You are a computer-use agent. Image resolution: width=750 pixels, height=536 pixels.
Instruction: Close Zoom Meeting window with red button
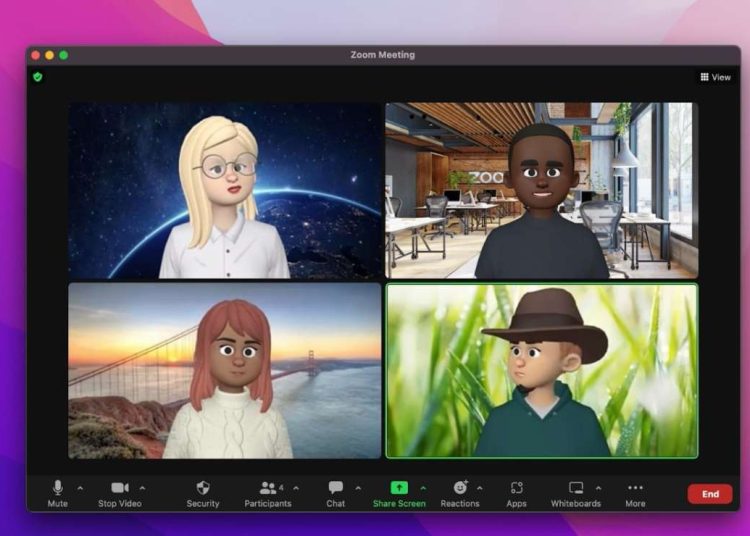point(35,55)
